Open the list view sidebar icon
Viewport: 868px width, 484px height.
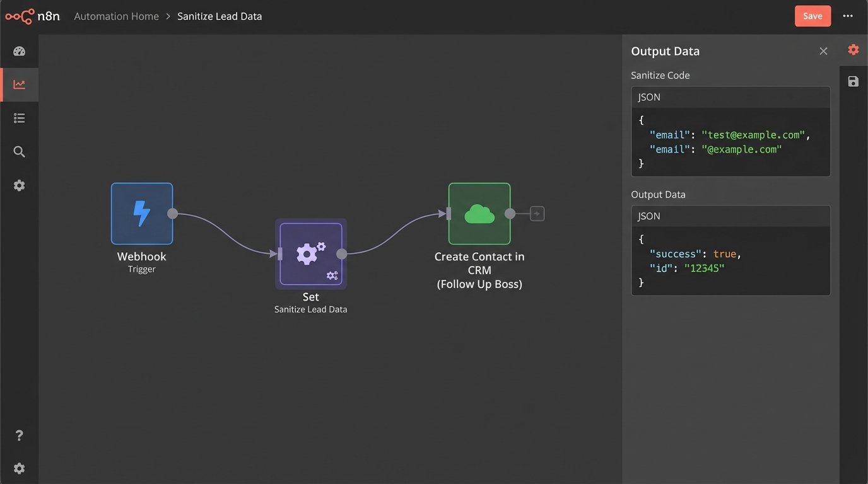(x=19, y=118)
